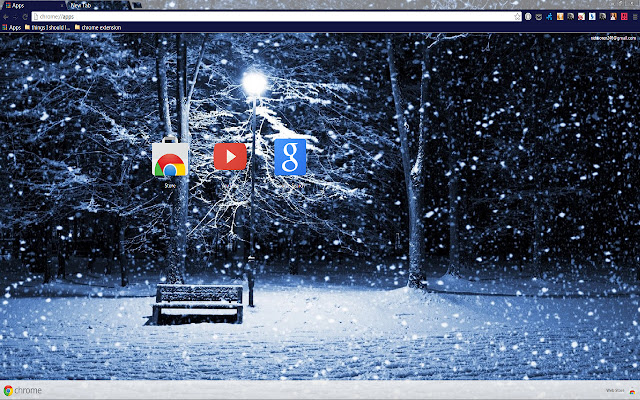Go forward in browser history

(15, 17)
